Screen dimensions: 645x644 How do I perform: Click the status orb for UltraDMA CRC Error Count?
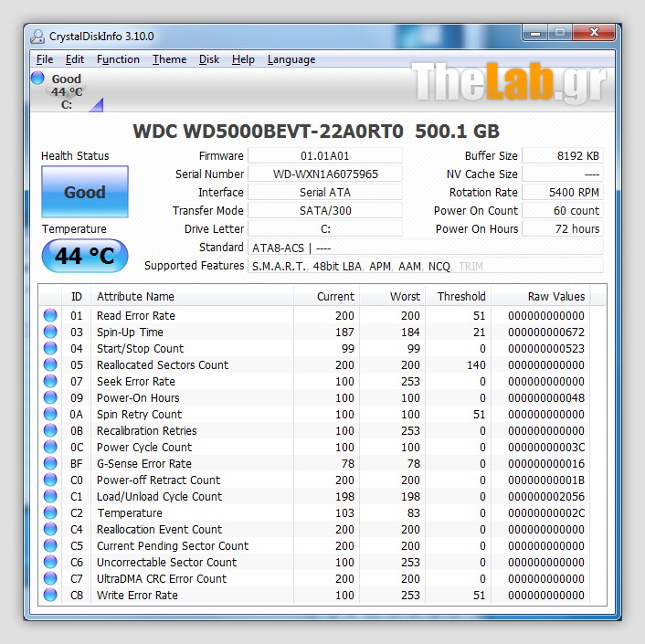(50, 578)
